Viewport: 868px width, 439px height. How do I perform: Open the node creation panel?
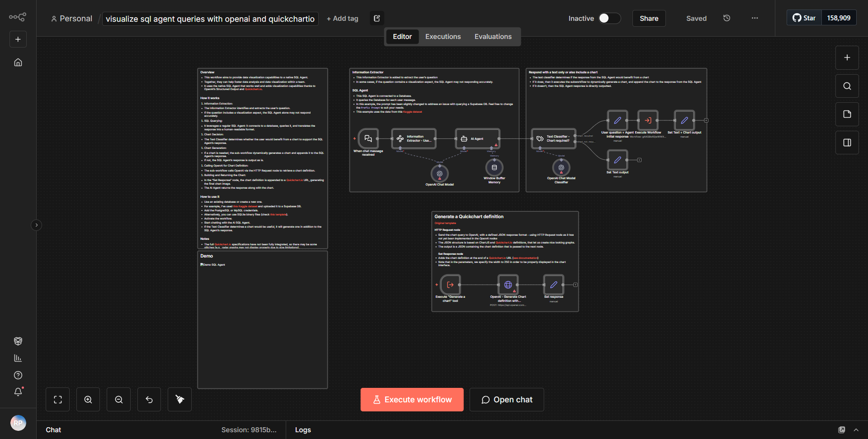click(847, 57)
